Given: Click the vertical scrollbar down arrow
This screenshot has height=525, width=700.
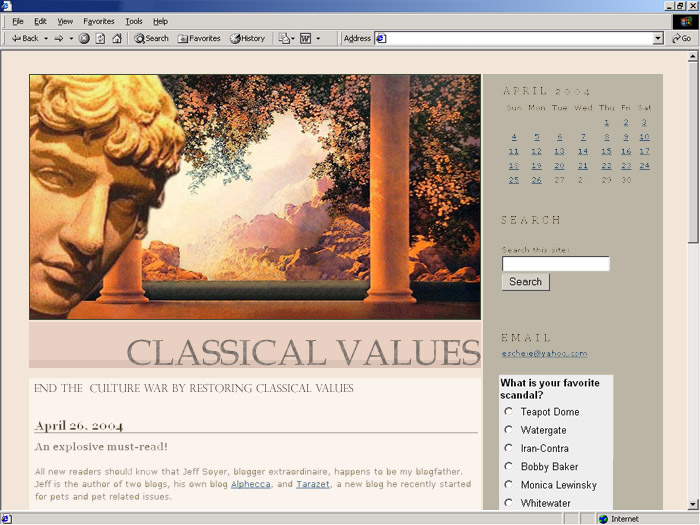Looking at the screenshot, I should tap(693, 504).
